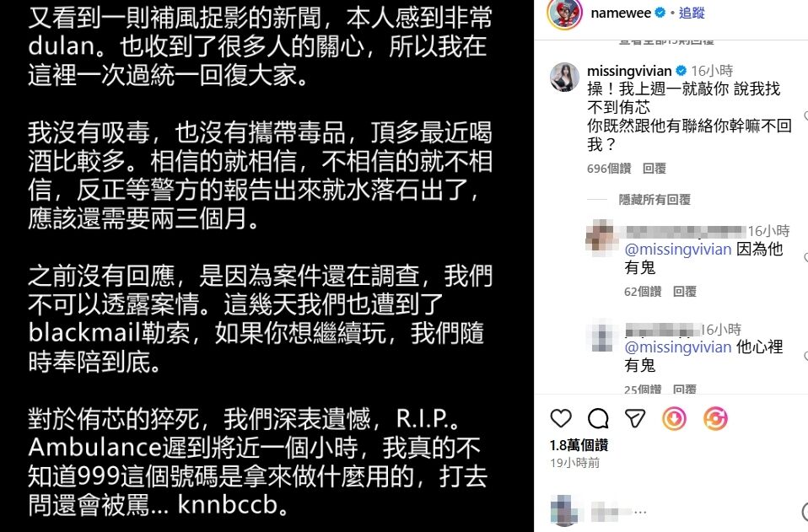Reply to missingvivian's comment
This screenshot has width=808, height=532.
click(654, 169)
